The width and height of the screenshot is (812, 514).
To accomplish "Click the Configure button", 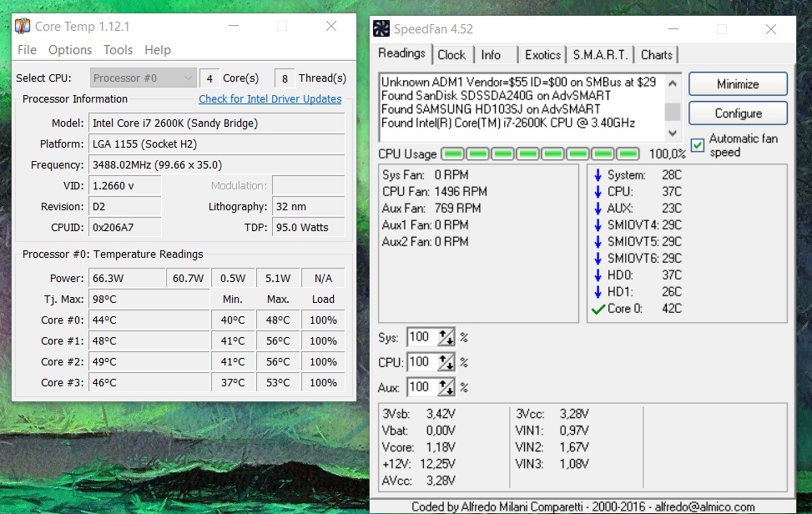I will pyautogui.click(x=738, y=113).
